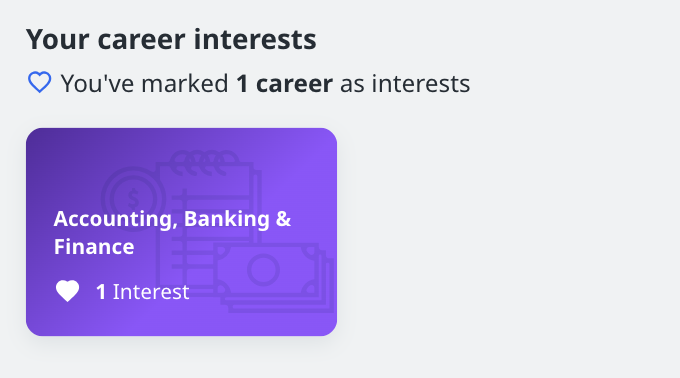Screen dimensions: 680x378
Task: Click the bold "1 career" text
Action: point(284,83)
